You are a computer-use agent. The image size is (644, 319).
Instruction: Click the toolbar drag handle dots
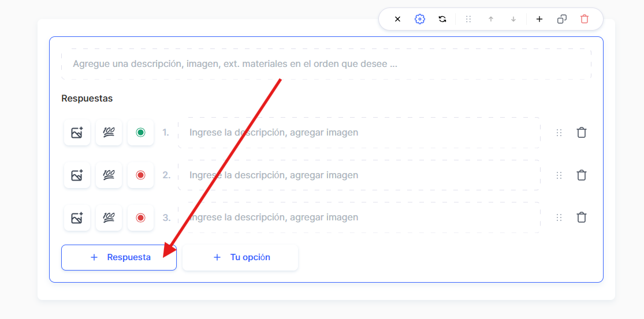[468, 19]
